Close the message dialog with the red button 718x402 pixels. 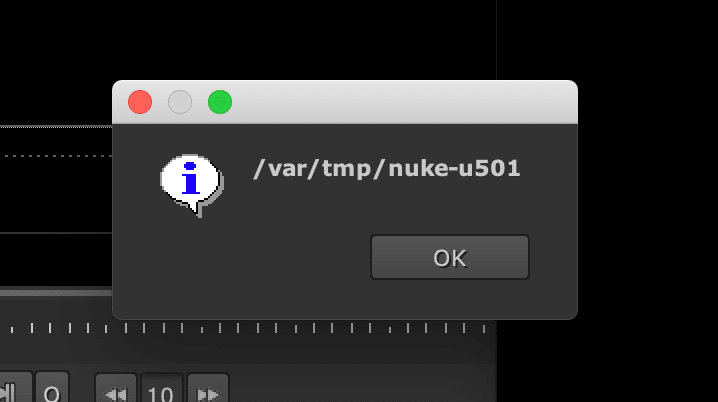pyautogui.click(x=140, y=102)
